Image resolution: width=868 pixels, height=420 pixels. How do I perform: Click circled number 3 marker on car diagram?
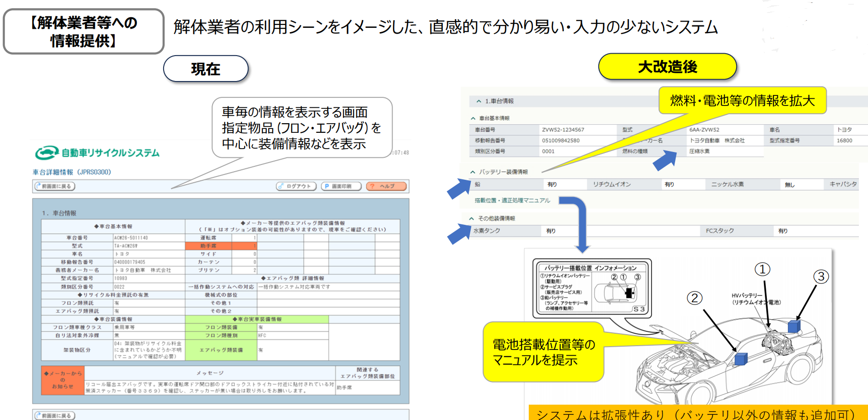pos(821,276)
